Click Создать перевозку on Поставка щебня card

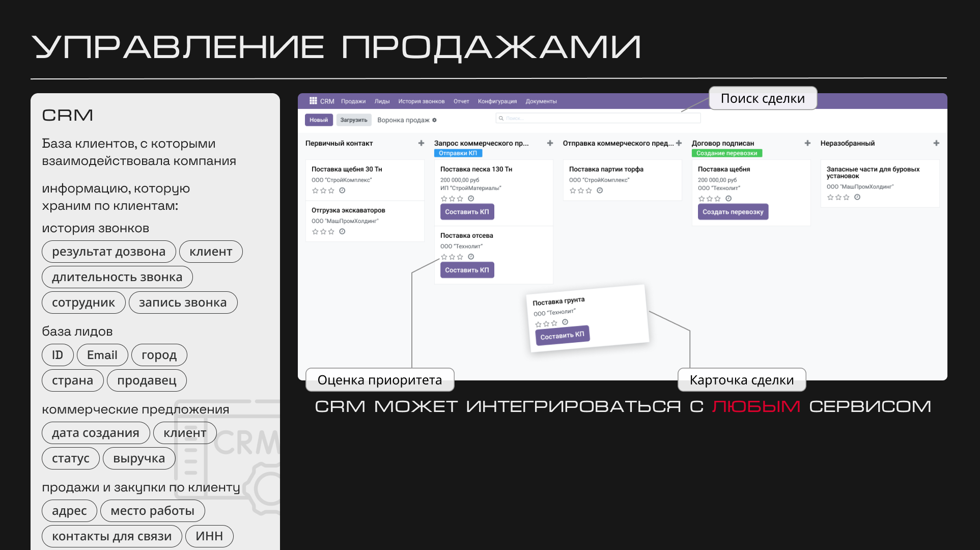pyautogui.click(x=733, y=212)
